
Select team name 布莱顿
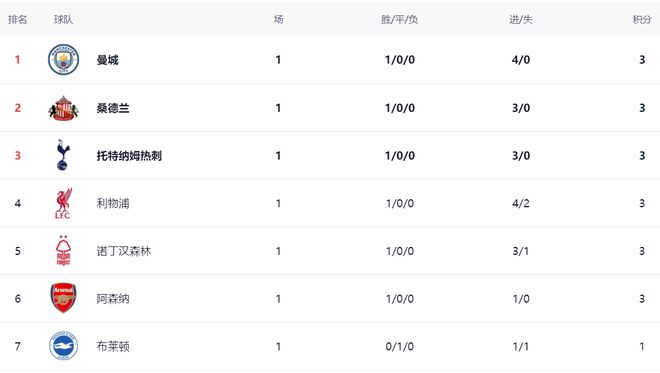pyautogui.click(x=113, y=346)
